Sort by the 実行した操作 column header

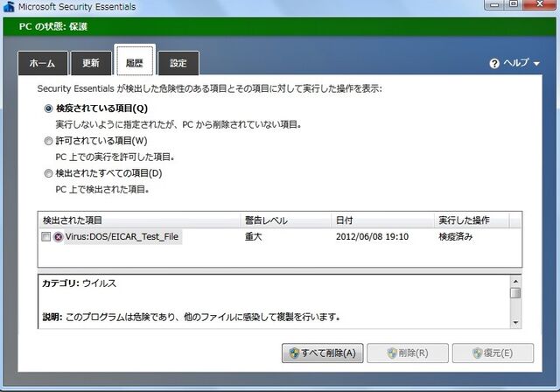(x=472, y=220)
